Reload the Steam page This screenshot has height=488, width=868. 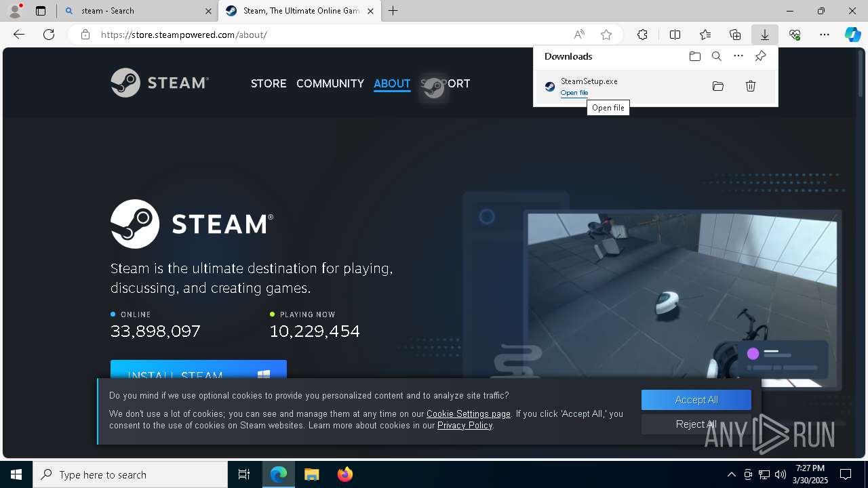point(49,35)
